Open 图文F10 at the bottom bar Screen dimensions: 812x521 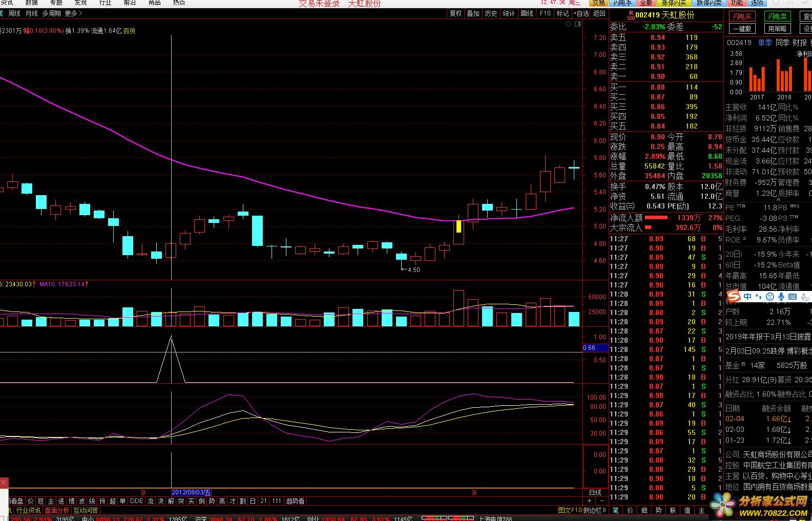[x=570, y=510]
